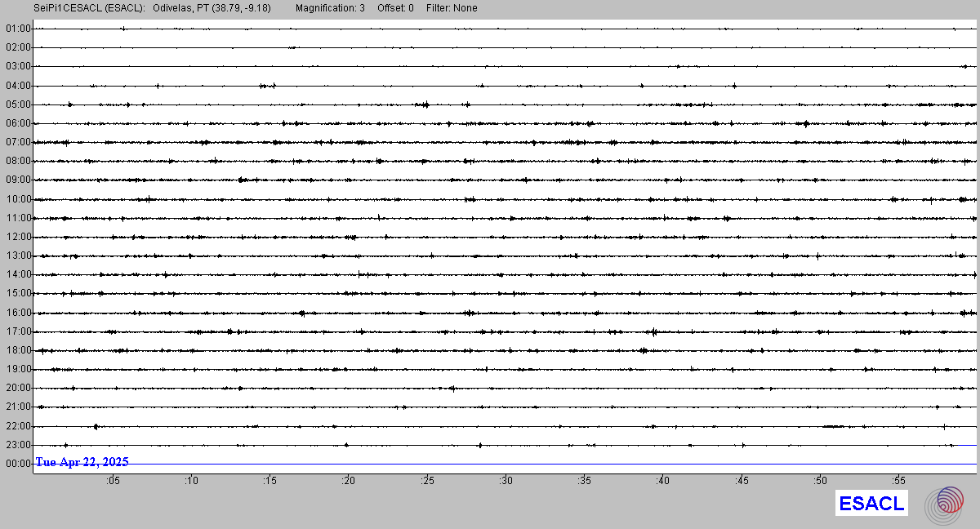
Task: Select the 20:00 hour label
Action: click(x=18, y=388)
